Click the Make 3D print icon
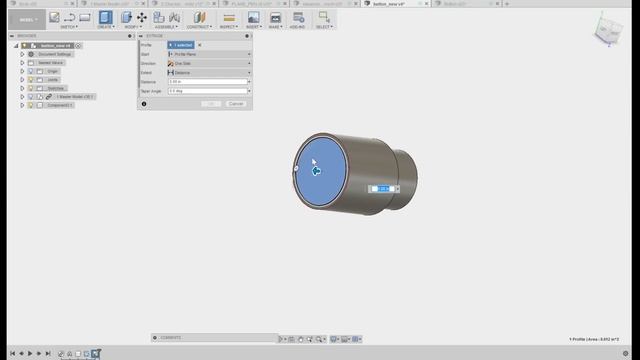The image size is (640, 360). coord(276,17)
